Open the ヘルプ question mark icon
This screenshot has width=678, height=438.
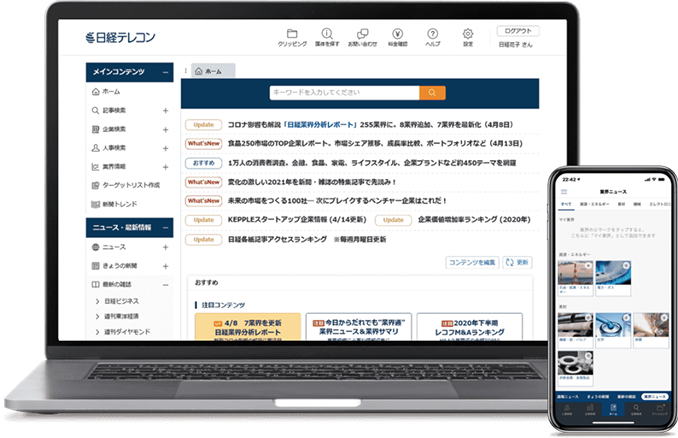pyautogui.click(x=433, y=36)
